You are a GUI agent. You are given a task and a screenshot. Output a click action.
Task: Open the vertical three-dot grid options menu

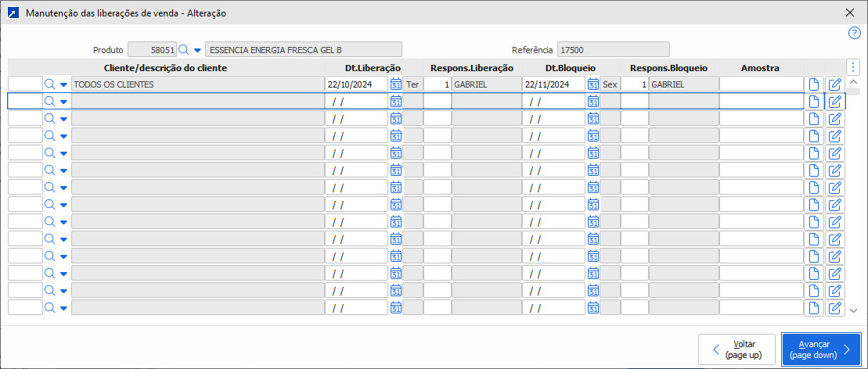point(853,67)
